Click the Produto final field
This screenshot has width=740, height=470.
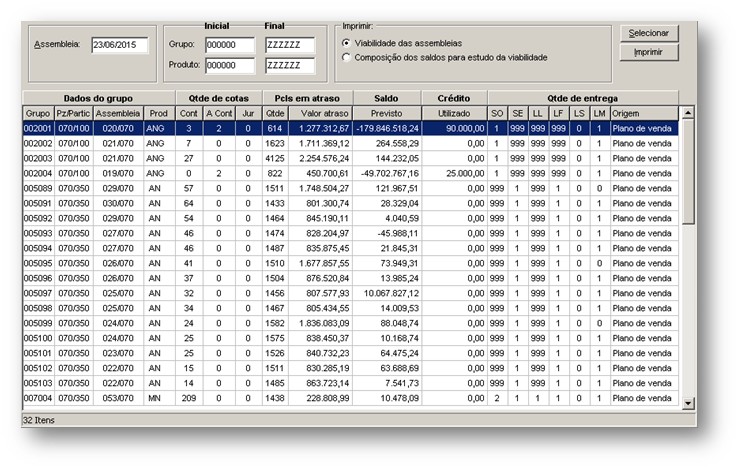(x=290, y=65)
